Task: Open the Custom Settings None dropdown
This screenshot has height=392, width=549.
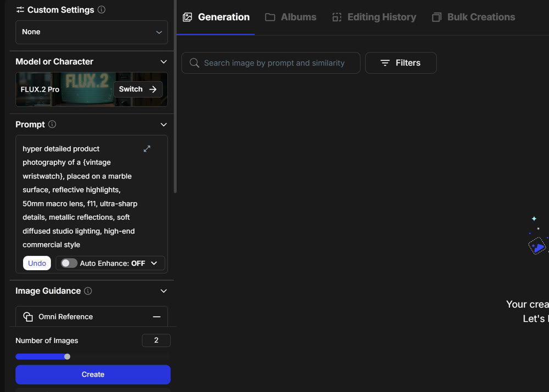Action: click(92, 32)
